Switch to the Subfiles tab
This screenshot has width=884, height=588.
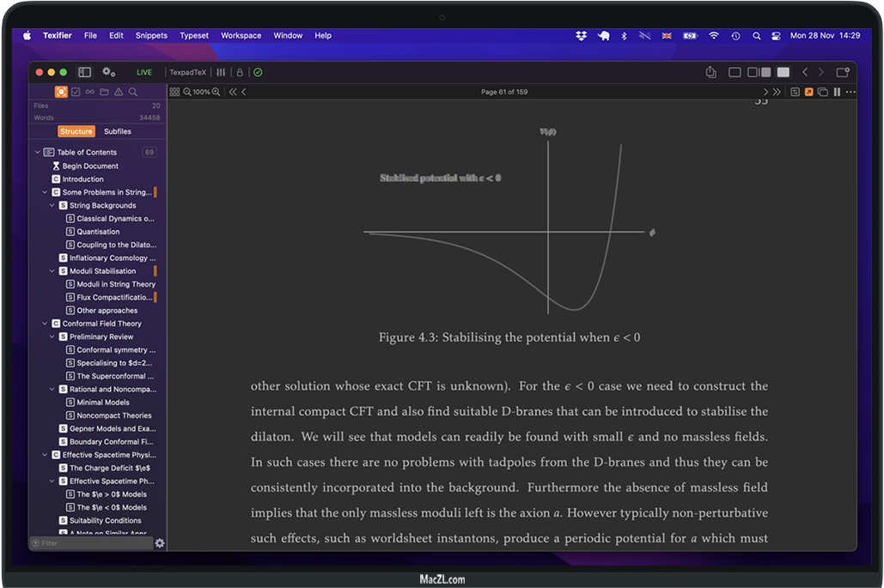coord(118,131)
